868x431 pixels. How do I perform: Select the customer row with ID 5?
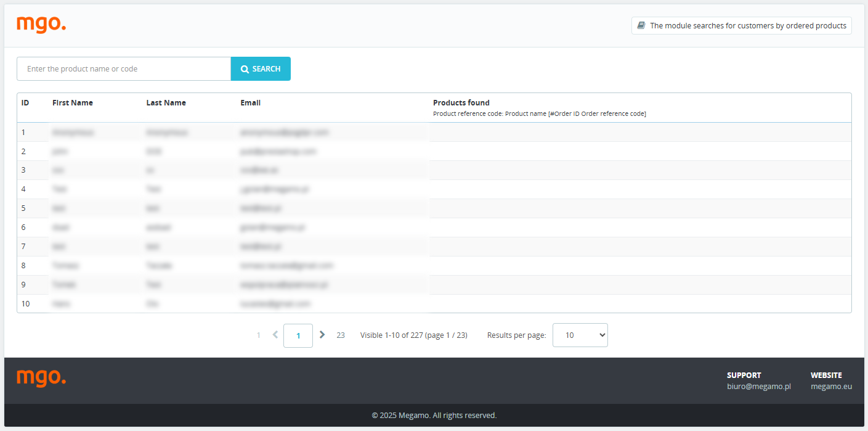click(x=23, y=208)
